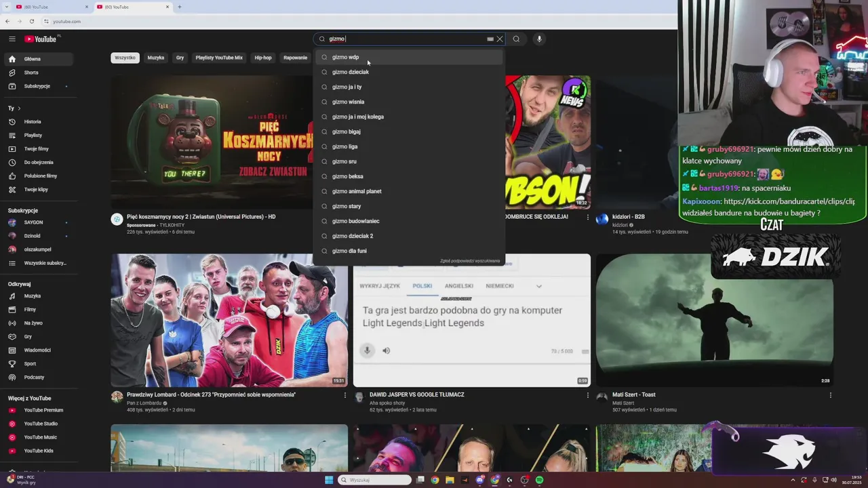
Task: Select the Gry filter chip
Action: click(x=180, y=58)
